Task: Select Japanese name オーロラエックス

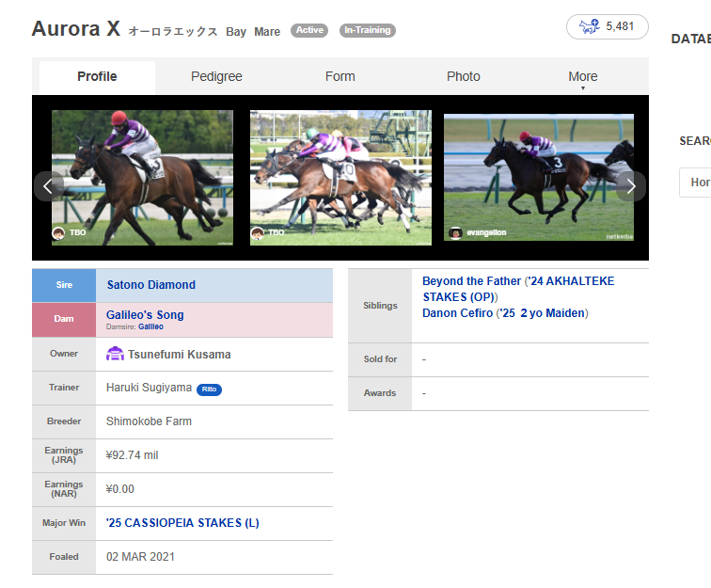Action: pos(173,32)
